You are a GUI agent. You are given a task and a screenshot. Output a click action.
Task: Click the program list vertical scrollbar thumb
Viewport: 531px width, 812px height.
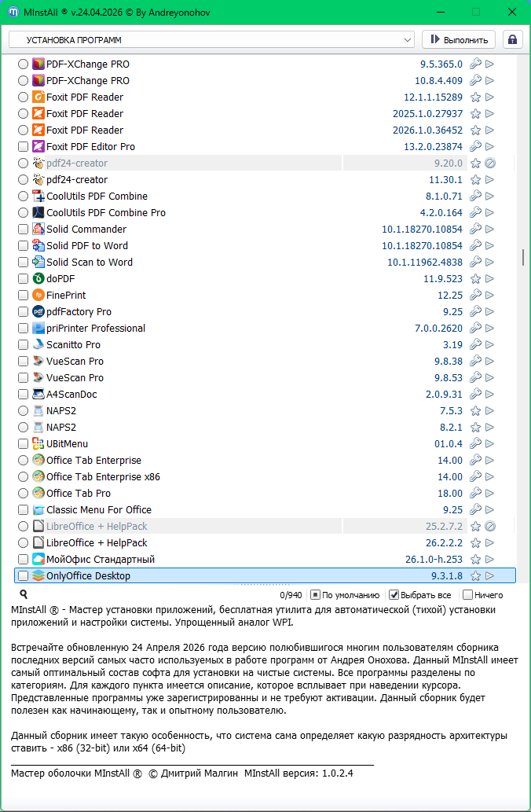click(x=522, y=258)
